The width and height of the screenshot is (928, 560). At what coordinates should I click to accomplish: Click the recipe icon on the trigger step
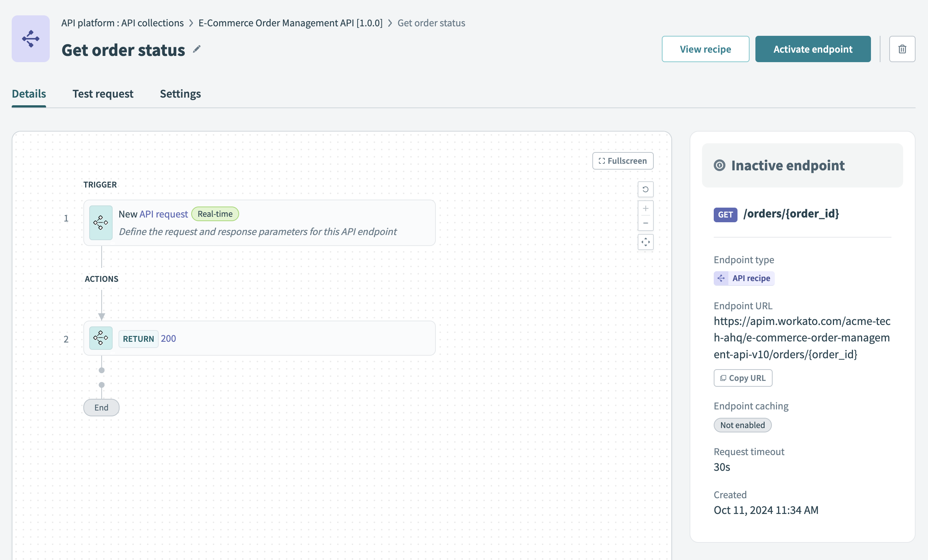tap(100, 223)
